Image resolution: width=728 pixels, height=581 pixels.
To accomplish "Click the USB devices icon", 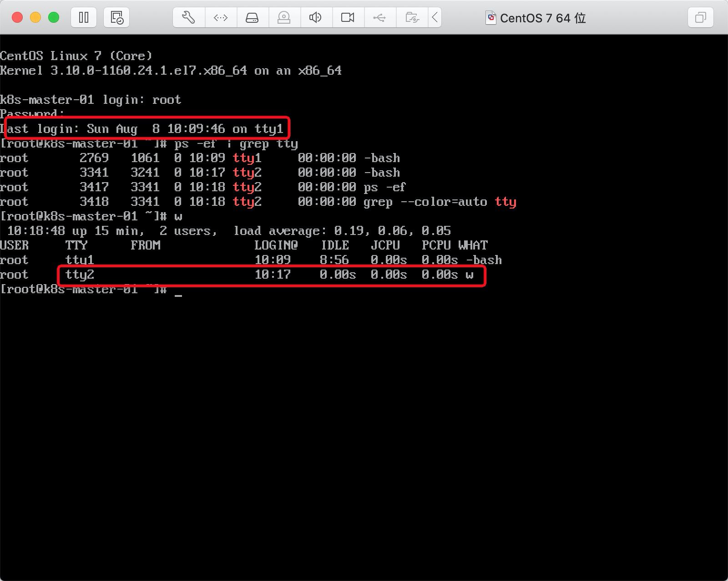I will [380, 17].
